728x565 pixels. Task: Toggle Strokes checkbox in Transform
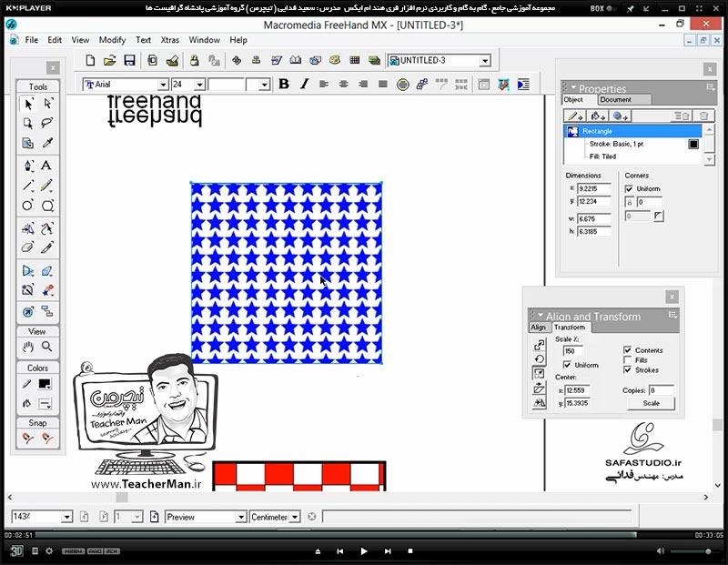(627, 370)
